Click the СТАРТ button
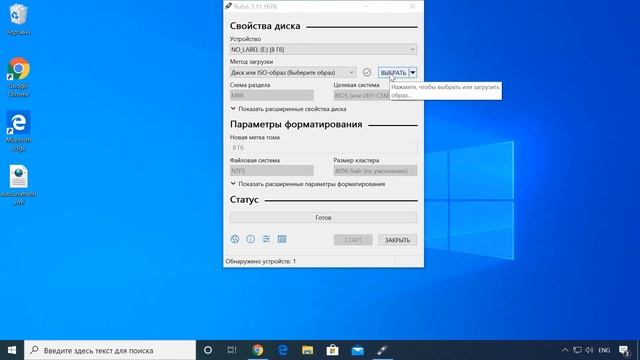Screen dimensions: 640x360 coord(353,240)
